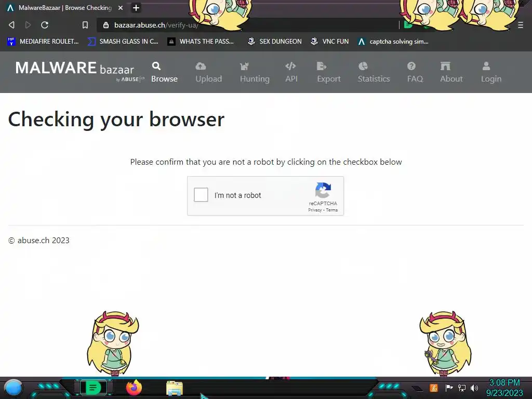The image size is (532, 399).
Task: Click the padlock site info icon
Action: coord(106,25)
